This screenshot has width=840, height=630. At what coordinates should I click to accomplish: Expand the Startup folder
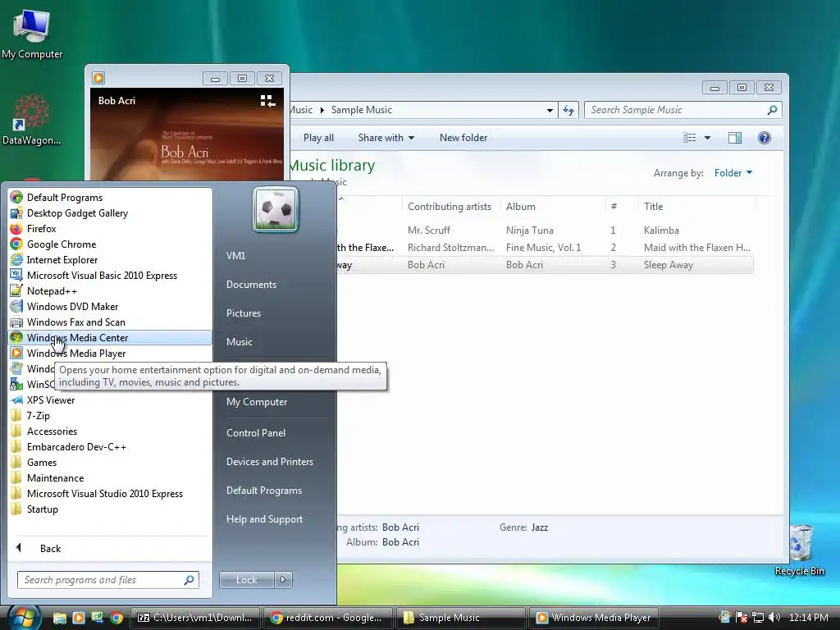[x=110, y=509]
